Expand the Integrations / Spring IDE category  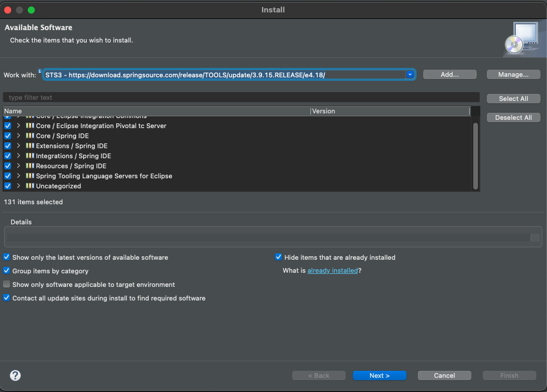pos(18,156)
